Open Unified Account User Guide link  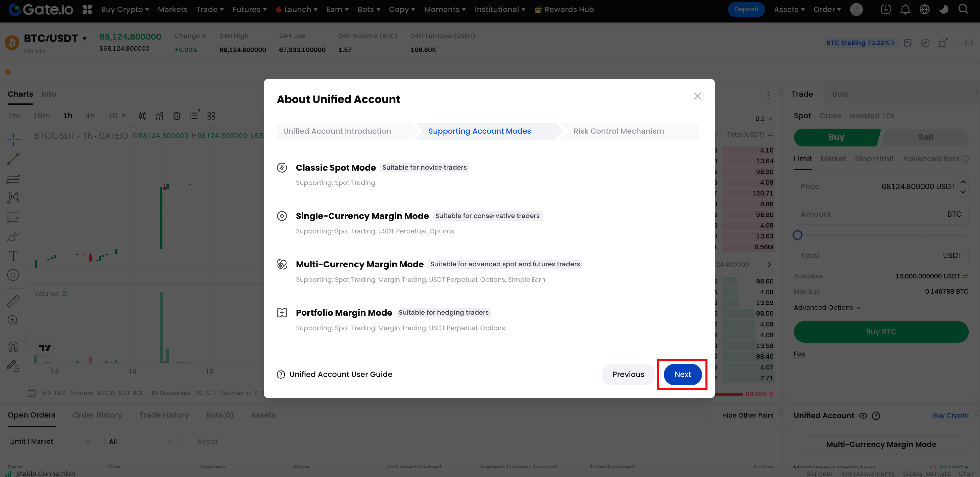tap(340, 374)
